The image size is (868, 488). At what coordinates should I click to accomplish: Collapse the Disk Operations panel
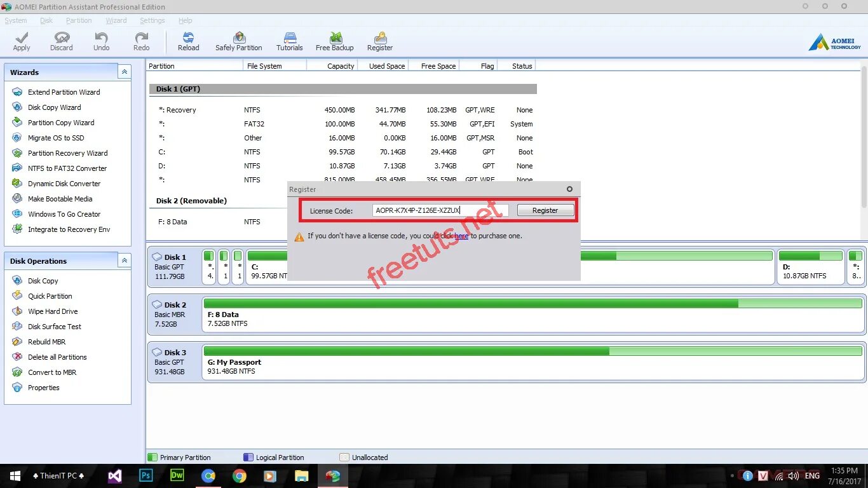coord(125,261)
